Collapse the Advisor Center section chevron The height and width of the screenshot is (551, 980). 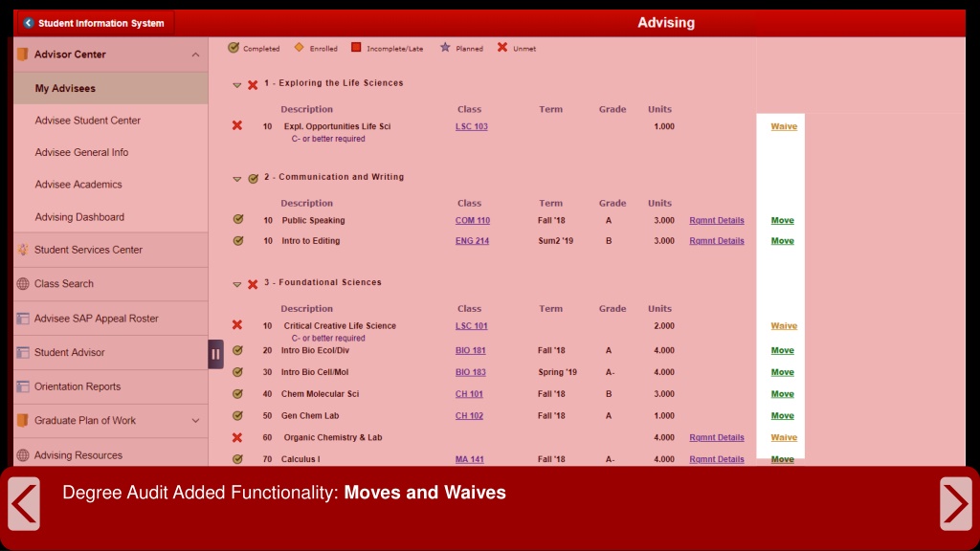195,55
